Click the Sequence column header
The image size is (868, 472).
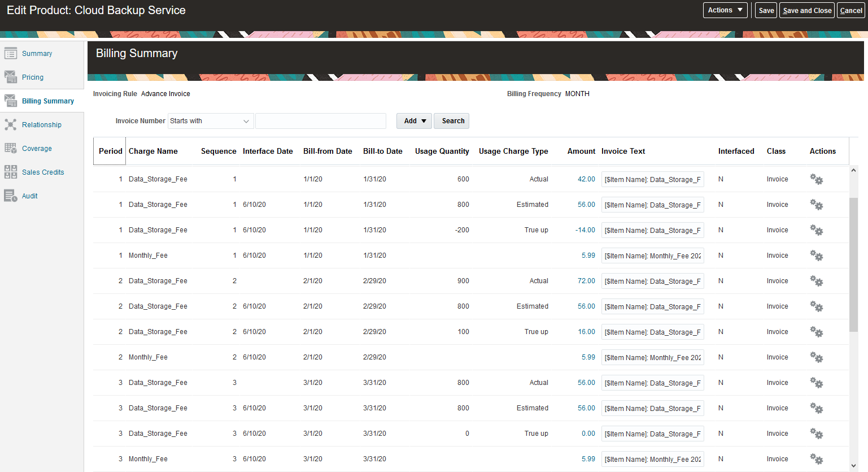219,151
